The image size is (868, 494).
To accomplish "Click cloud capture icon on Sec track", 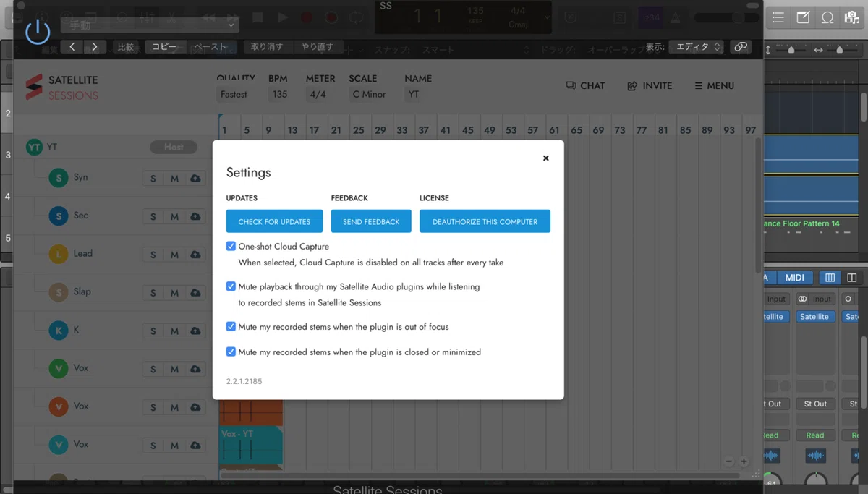I will pos(195,216).
